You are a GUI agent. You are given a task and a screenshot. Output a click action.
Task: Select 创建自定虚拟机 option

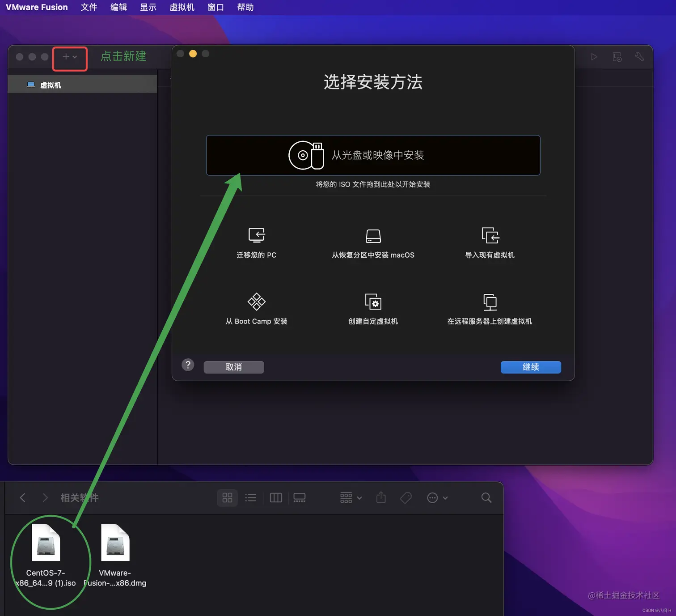pyautogui.click(x=373, y=309)
